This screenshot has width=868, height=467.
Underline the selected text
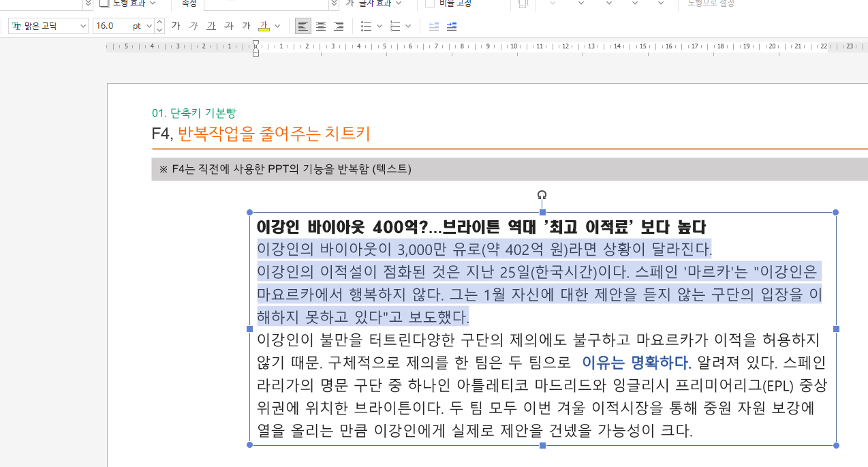click(211, 26)
